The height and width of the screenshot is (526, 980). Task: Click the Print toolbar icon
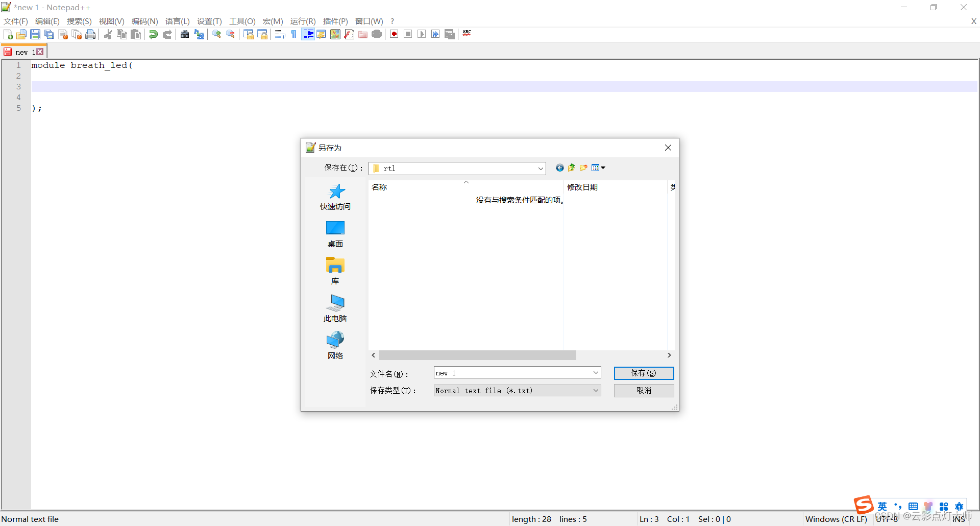click(90, 34)
